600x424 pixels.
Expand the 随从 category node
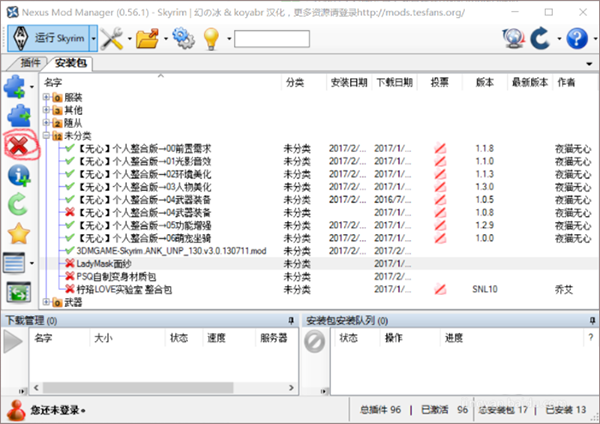click(46, 123)
